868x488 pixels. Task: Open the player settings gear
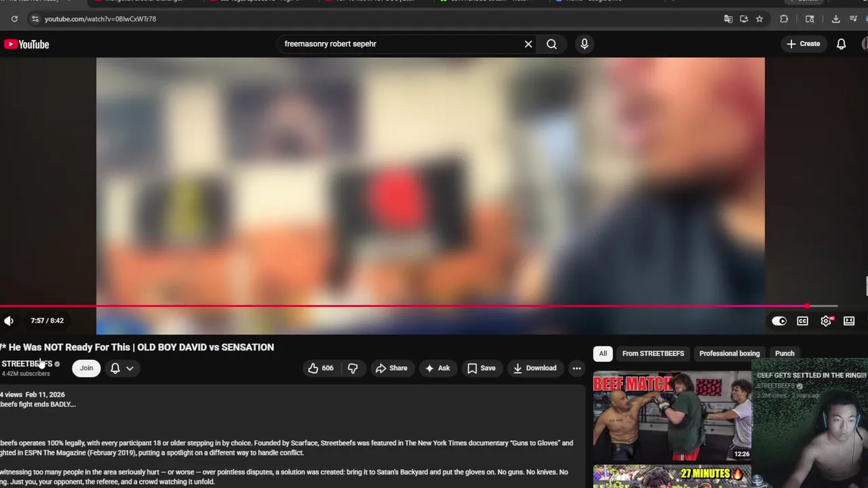click(826, 321)
